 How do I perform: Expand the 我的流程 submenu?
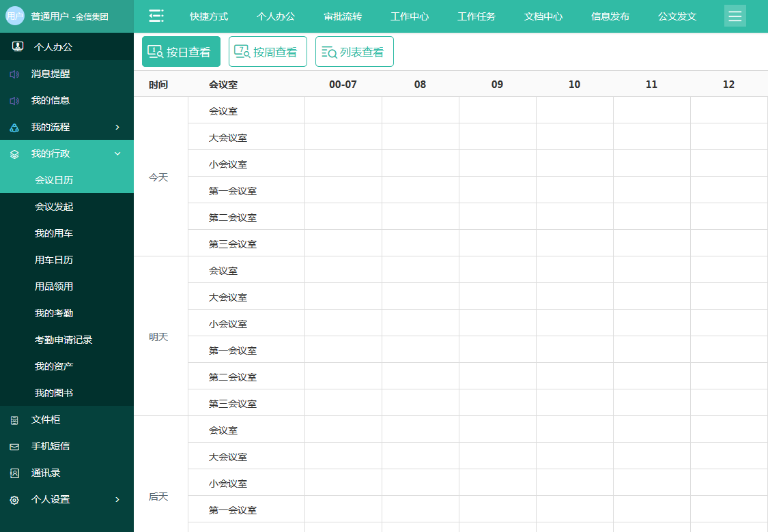117,127
